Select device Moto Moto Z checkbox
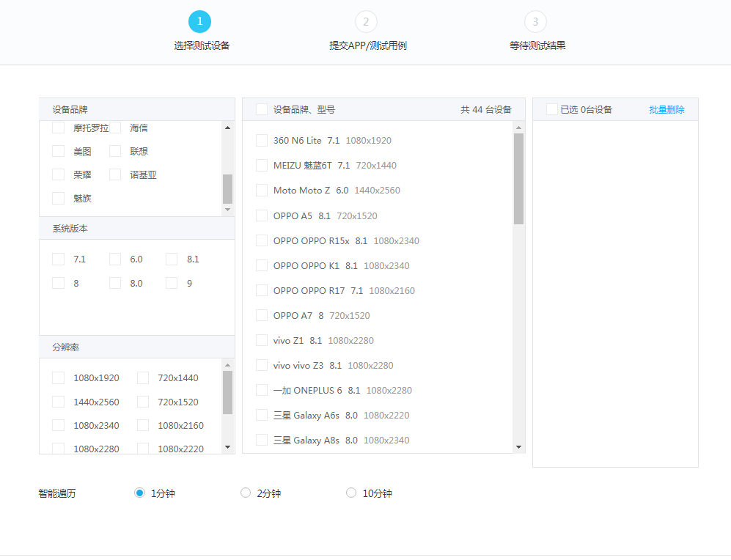This screenshot has height=560, width=731. click(262, 190)
